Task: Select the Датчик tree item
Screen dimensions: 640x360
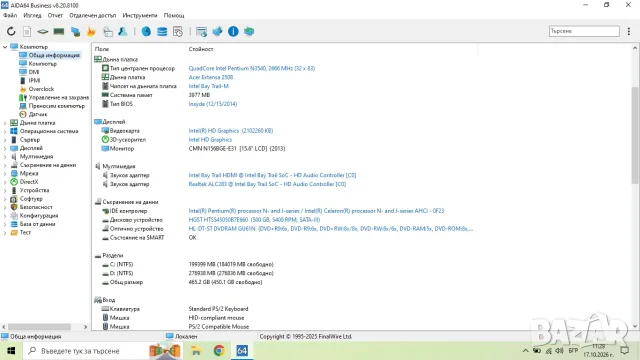Action: click(x=38, y=114)
